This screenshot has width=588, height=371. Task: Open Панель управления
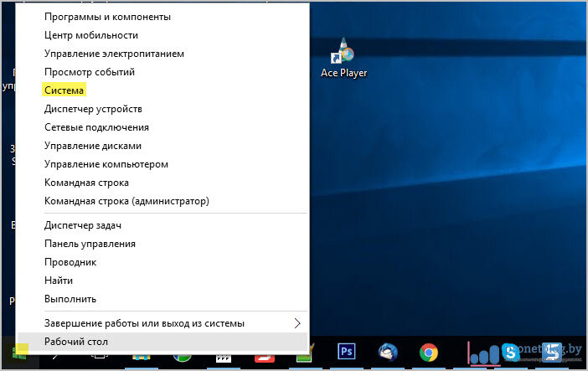162,244
